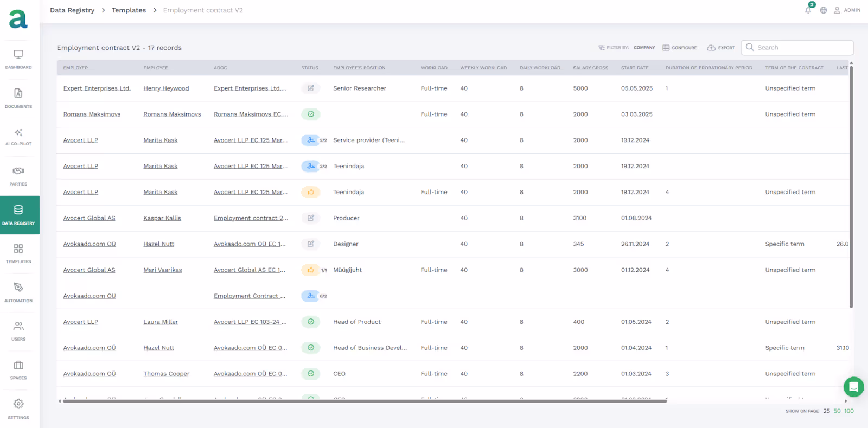Open the notifications bell icon
Image resolution: width=868 pixels, height=428 pixels.
pos(808,10)
